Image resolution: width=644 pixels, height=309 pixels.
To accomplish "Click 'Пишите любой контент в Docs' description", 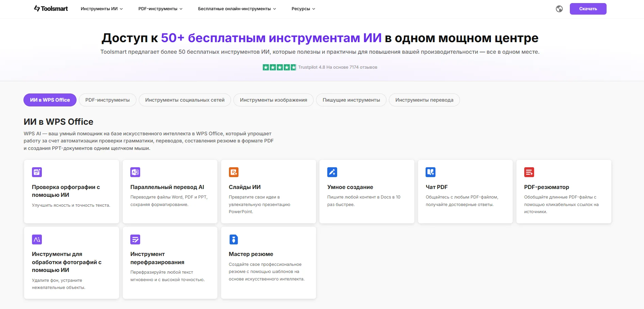I will tap(364, 201).
